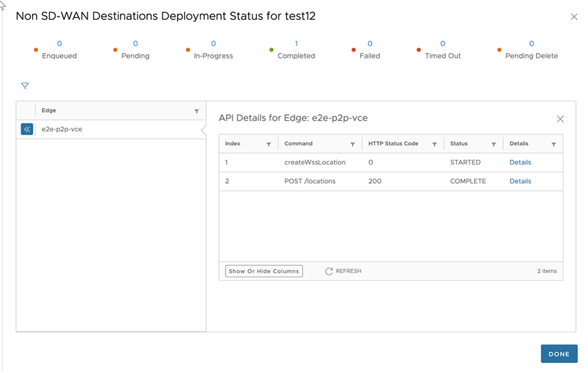Open Details link for createWssLocation
Viewport: 588px width, 373px height.
click(x=520, y=163)
